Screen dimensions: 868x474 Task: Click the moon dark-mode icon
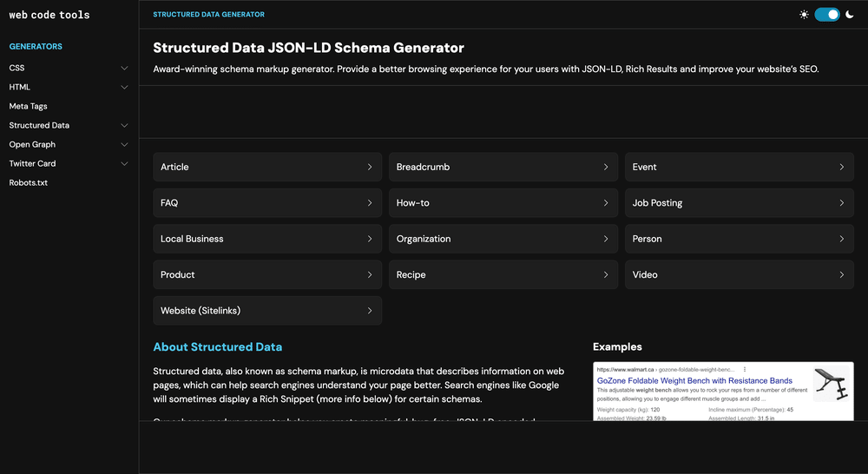click(x=850, y=15)
